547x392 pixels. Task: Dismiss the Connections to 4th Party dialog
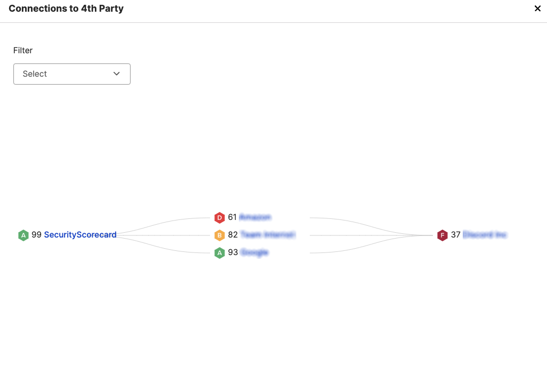(x=537, y=9)
